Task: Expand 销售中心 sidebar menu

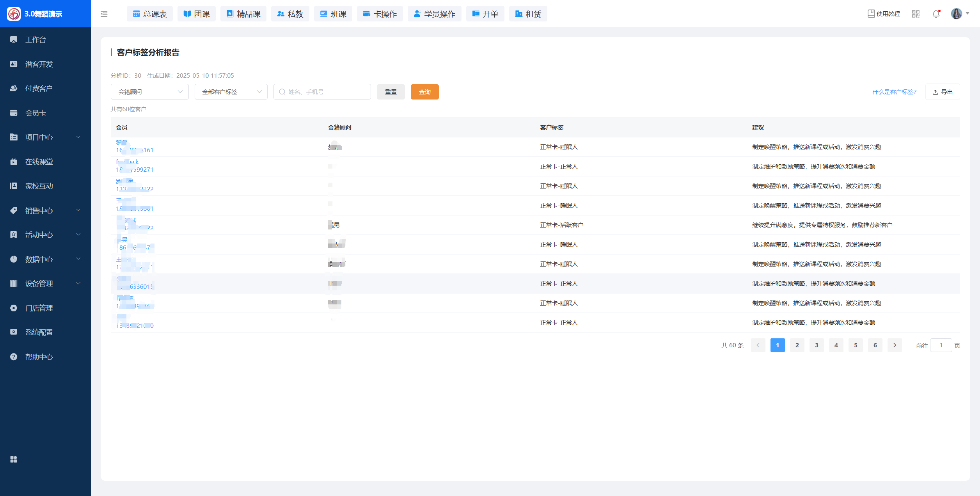Action: (45, 210)
